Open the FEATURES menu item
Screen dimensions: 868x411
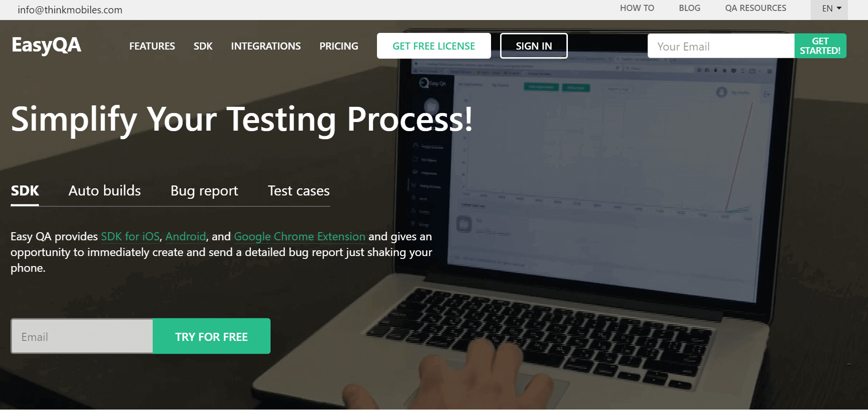coord(152,46)
